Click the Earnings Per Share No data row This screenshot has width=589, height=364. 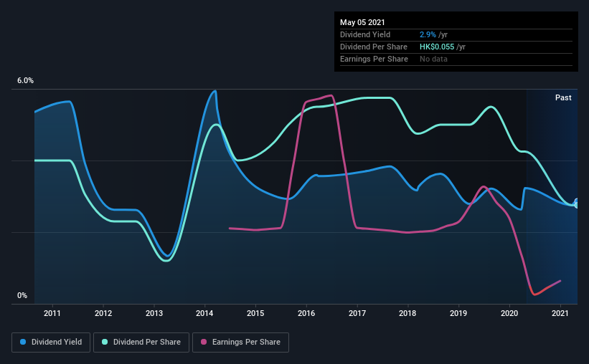click(x=456, y=59)
